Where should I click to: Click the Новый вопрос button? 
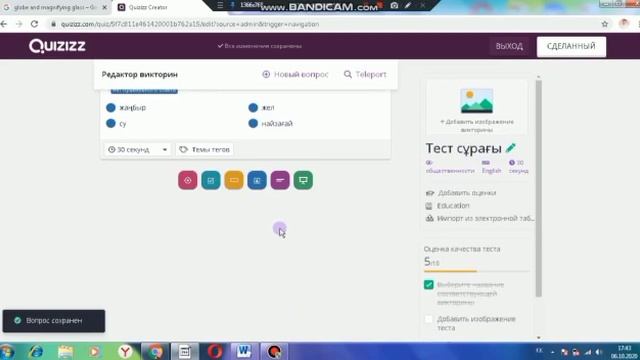pyautogui.click(x=295, y=74)
